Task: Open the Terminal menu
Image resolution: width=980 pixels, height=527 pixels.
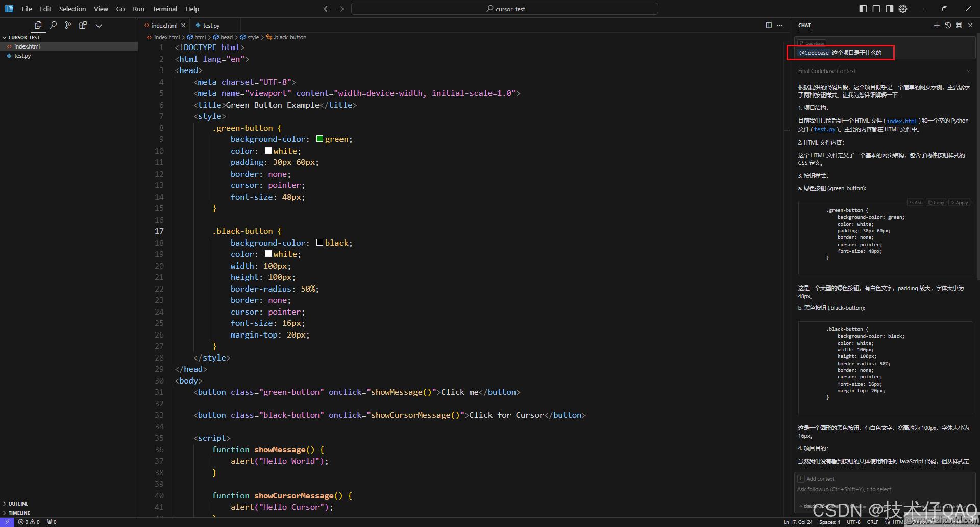Action: pyautogui.click(x=164, y=9)
